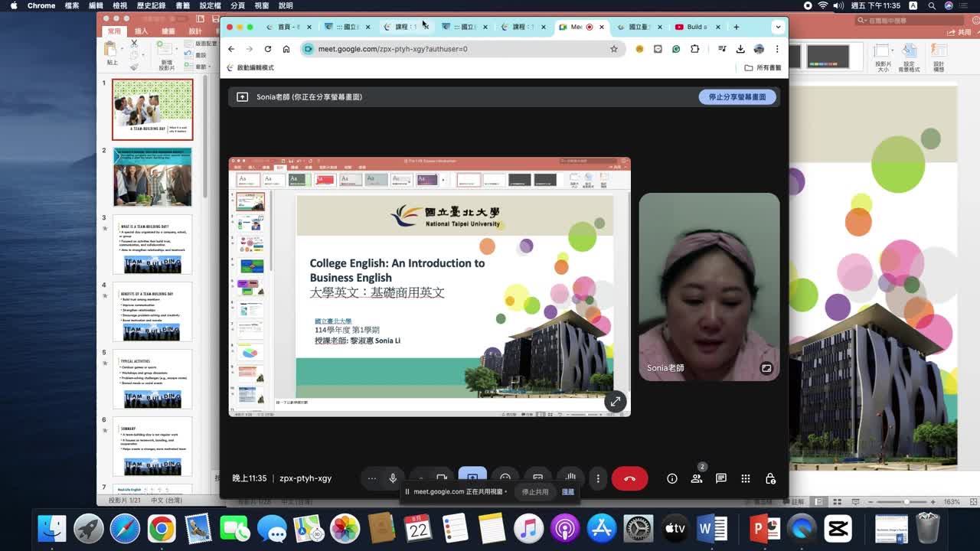Open host controls lock icon
This screenshot has height=551, width=980.
770,478
